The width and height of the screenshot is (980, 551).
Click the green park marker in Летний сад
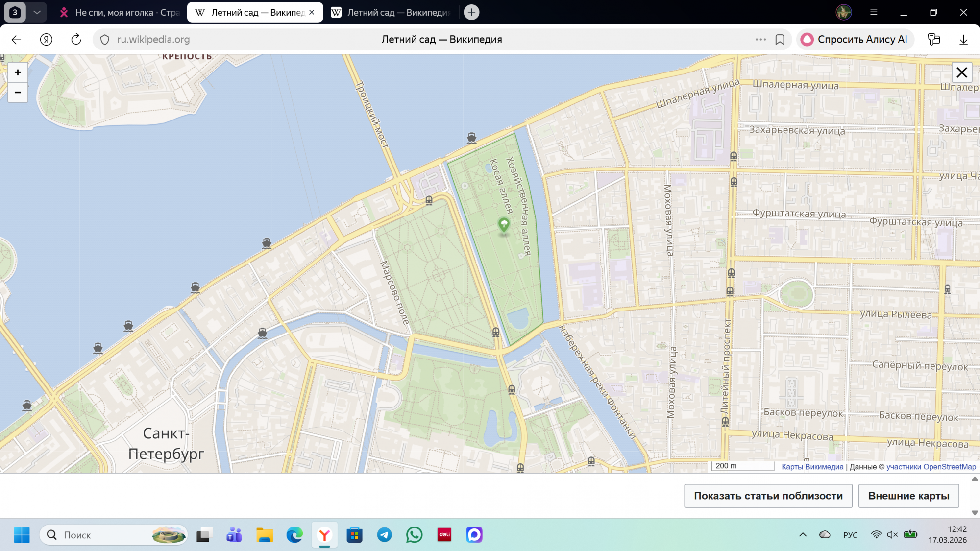(x=504, y=225)
